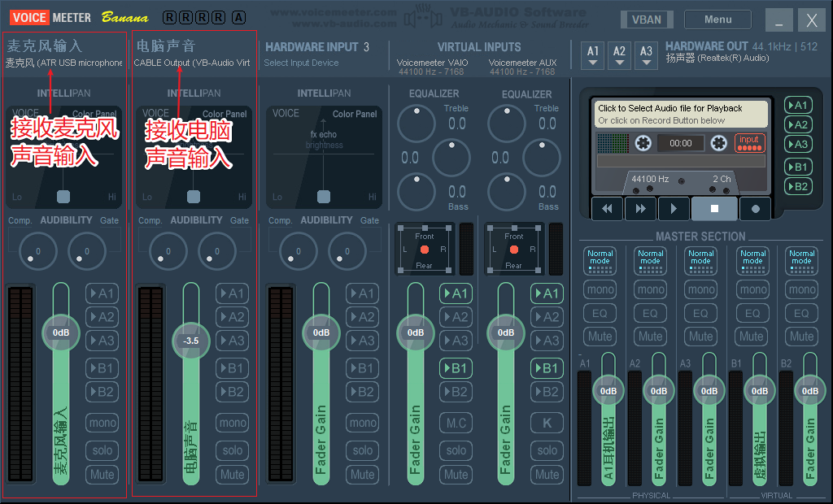Click the Gate knob on microphone strip
Viewport: 833px width, 504px height.
(x=86, y=250)
